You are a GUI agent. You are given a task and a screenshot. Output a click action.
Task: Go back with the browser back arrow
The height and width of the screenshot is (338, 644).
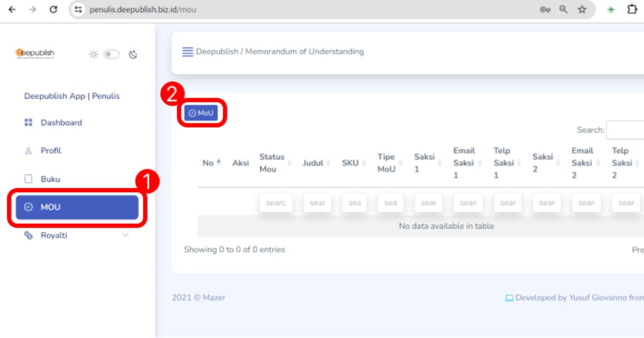click(x=12, y=10)
